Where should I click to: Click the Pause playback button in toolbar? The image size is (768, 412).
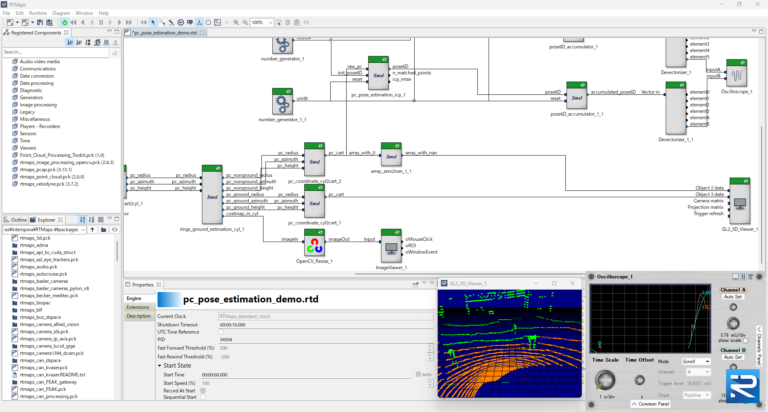[x=101, y=23]
